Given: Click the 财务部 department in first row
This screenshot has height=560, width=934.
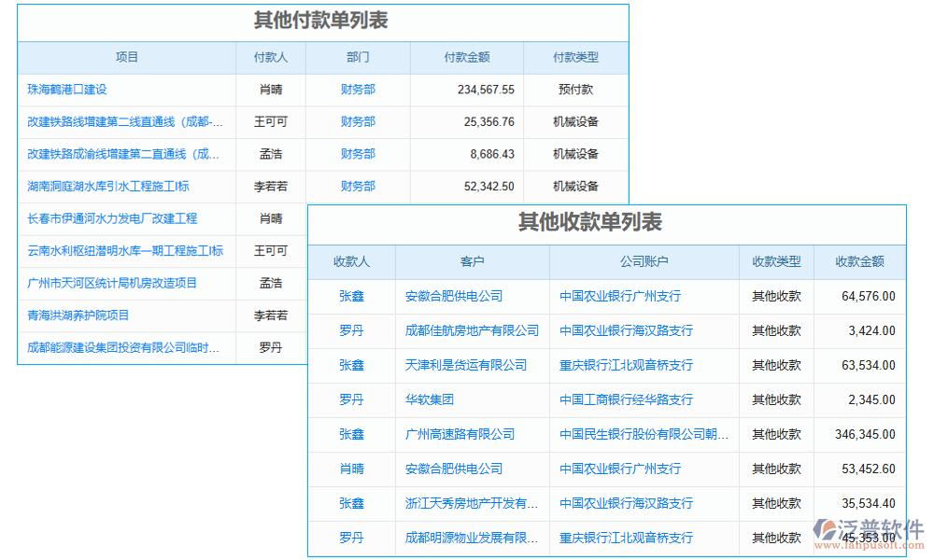Looking at the screenshot, I should pyautogui.click(x=356, y=90).
